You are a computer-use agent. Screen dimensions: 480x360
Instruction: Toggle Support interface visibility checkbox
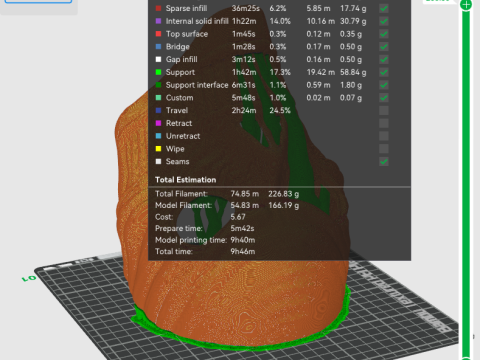pyautogui.click(x=384, y=85)
